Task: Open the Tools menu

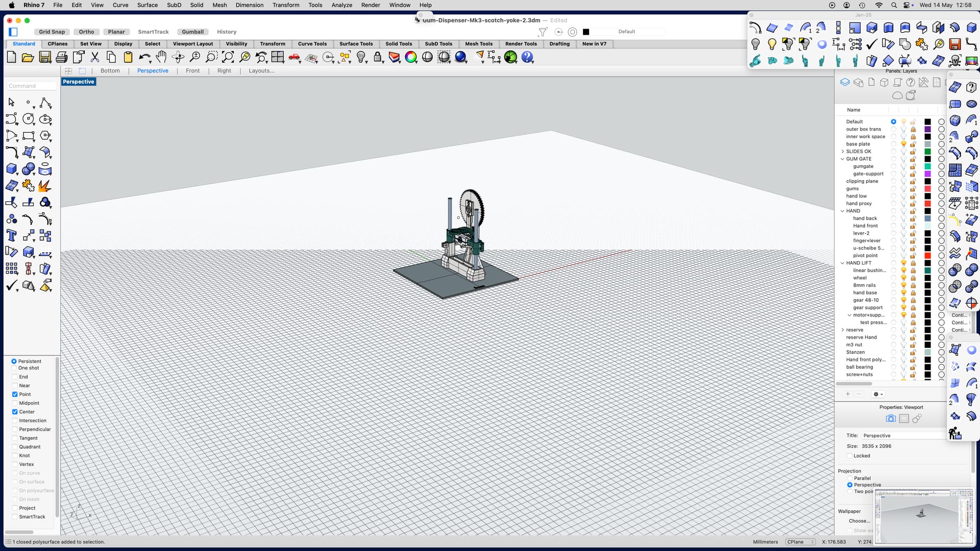Action: (x=315, y=5)
